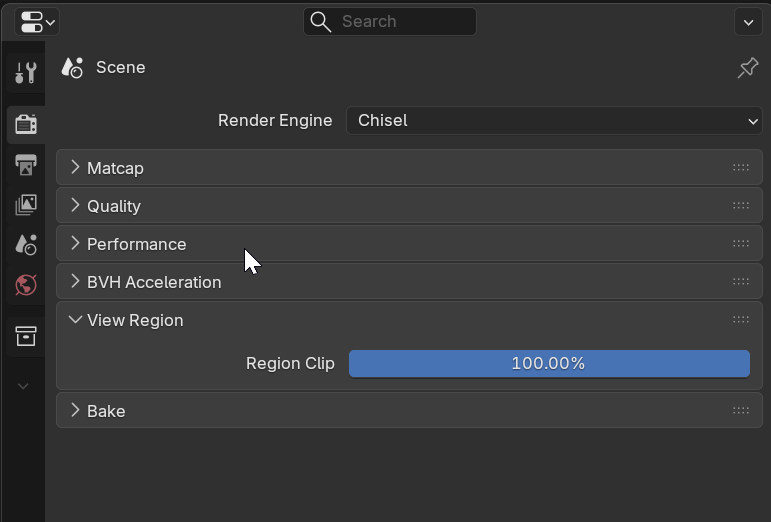Switch to the Output properties tab
The image size is (771, 522).
pyautogui.click(x=26, y=164)
